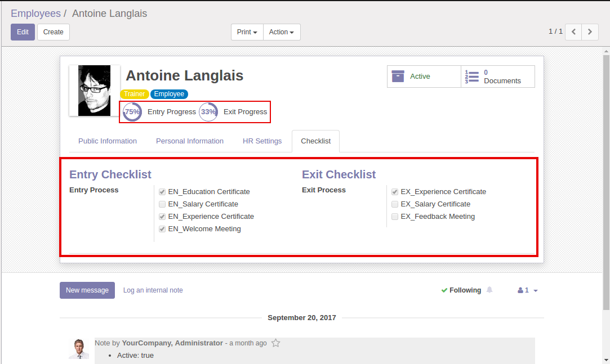
Task: Switch to the Personal Information tab
Action: coord(190,141)
